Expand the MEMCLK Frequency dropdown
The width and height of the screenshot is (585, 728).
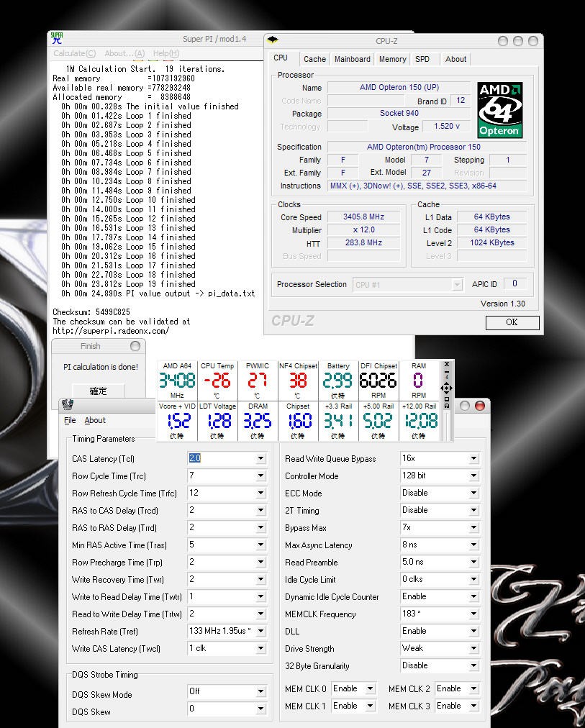[473, 614]
